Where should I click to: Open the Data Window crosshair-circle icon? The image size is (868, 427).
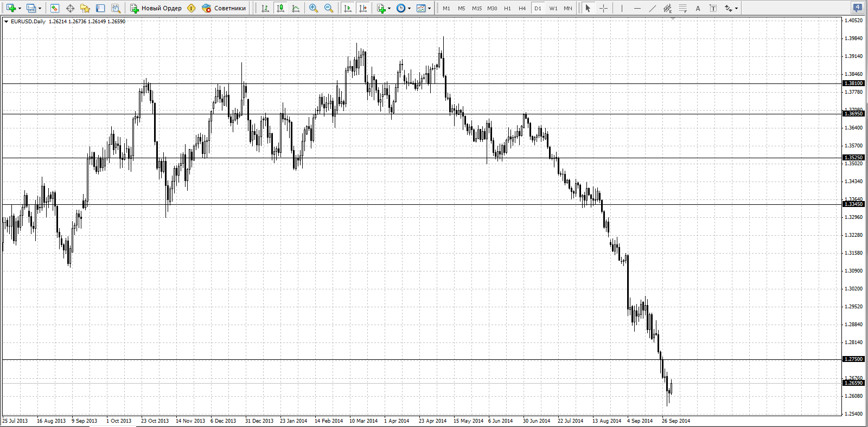point(70,8)
